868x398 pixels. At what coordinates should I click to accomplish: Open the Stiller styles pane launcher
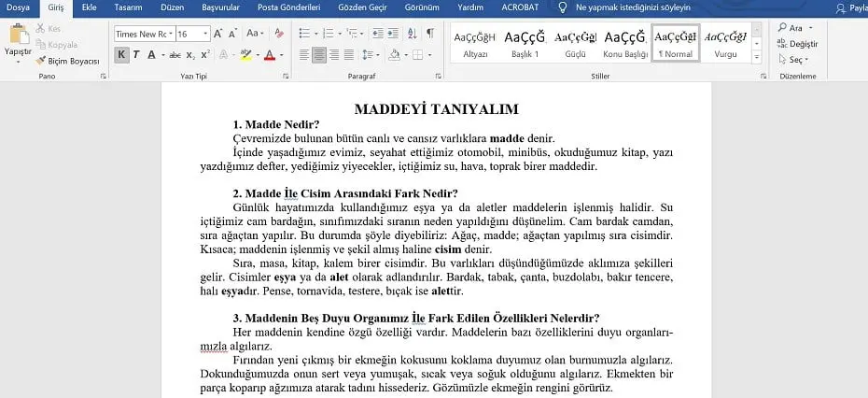click(x=763, y=76)
